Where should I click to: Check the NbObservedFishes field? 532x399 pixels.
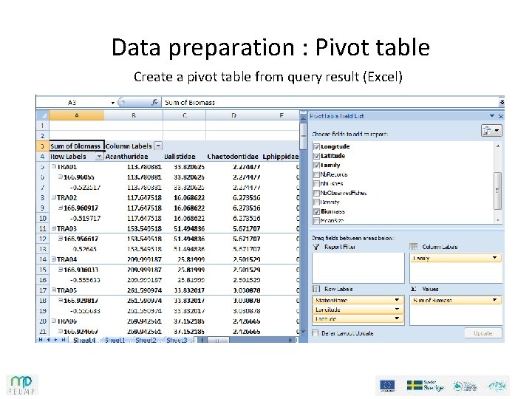tap(316, 193)
